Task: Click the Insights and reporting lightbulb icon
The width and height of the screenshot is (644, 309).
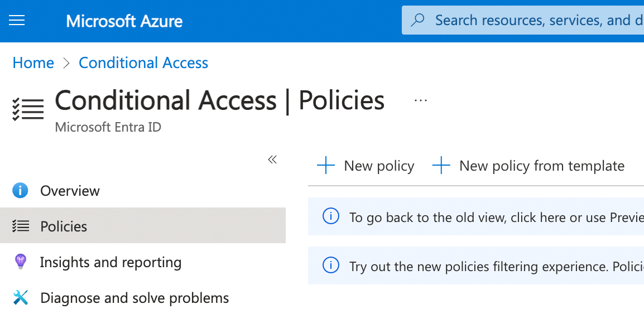Action: (20, 262)
